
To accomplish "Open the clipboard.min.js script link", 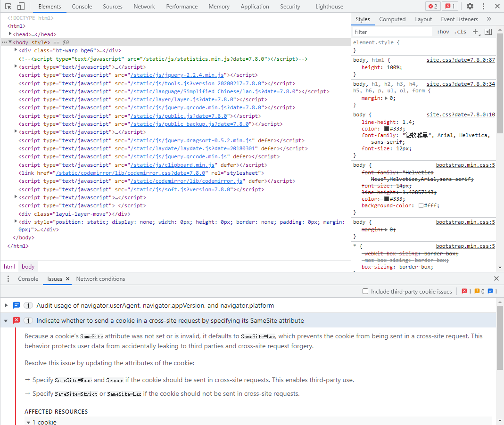I will (173, 165).
